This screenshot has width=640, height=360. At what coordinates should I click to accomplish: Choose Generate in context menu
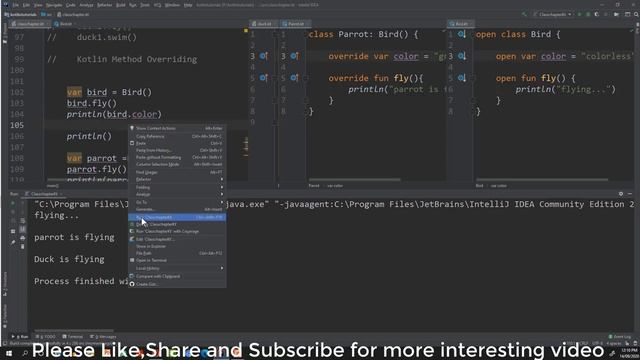coord(177,209)
